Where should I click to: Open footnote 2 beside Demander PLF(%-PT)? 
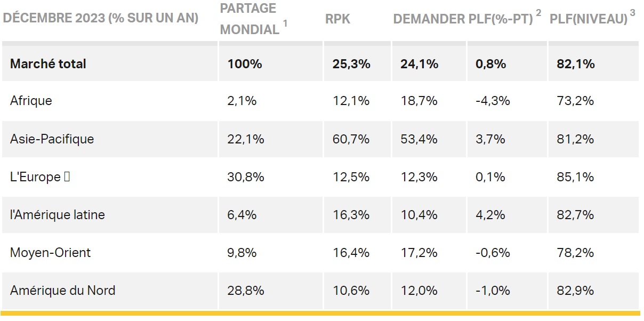coord(538,13)
